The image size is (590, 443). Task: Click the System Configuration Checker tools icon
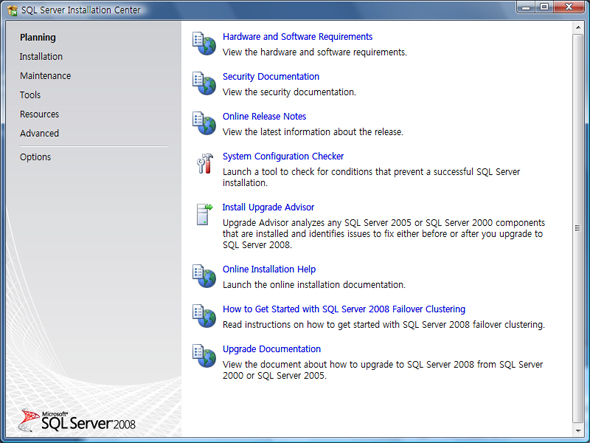(205, 163)
